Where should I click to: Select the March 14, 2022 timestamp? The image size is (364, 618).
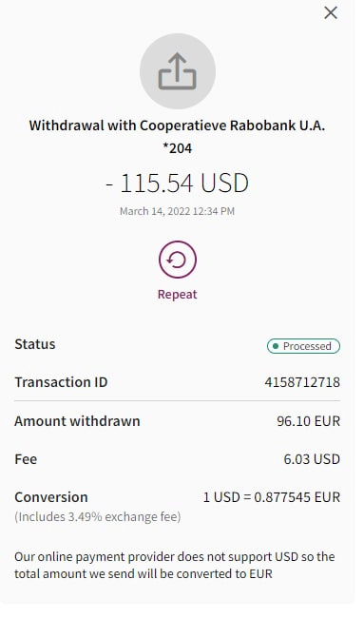coord(178,211)
